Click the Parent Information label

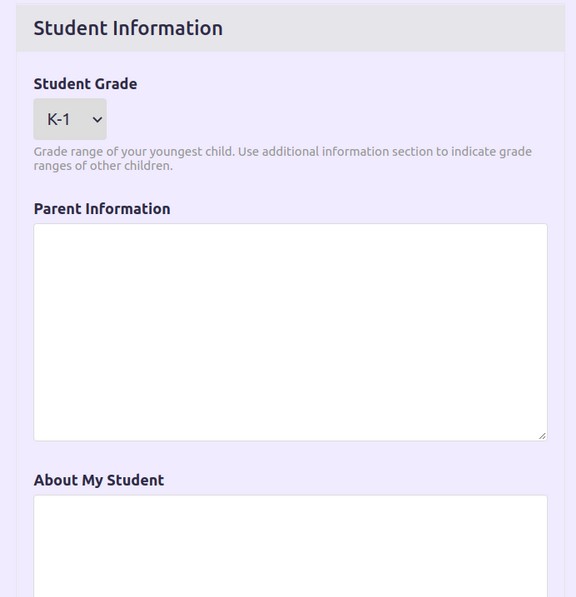[102, 209]
